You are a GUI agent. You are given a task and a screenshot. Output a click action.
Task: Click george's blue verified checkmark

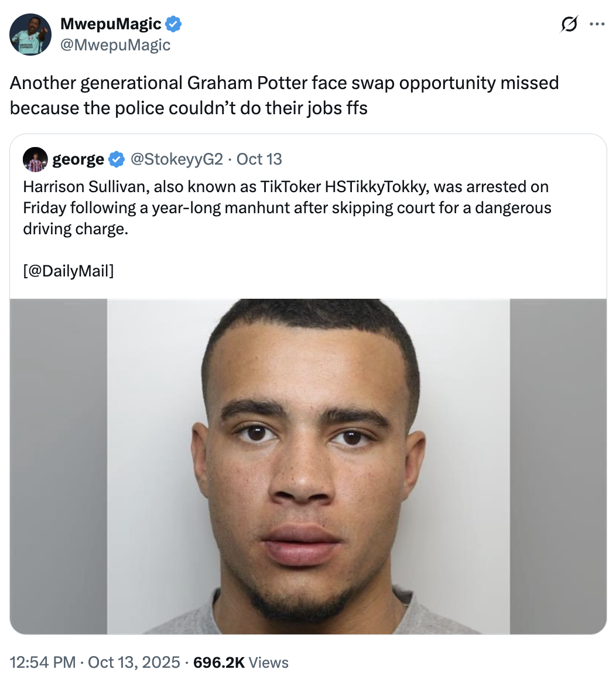coord(117,159)
